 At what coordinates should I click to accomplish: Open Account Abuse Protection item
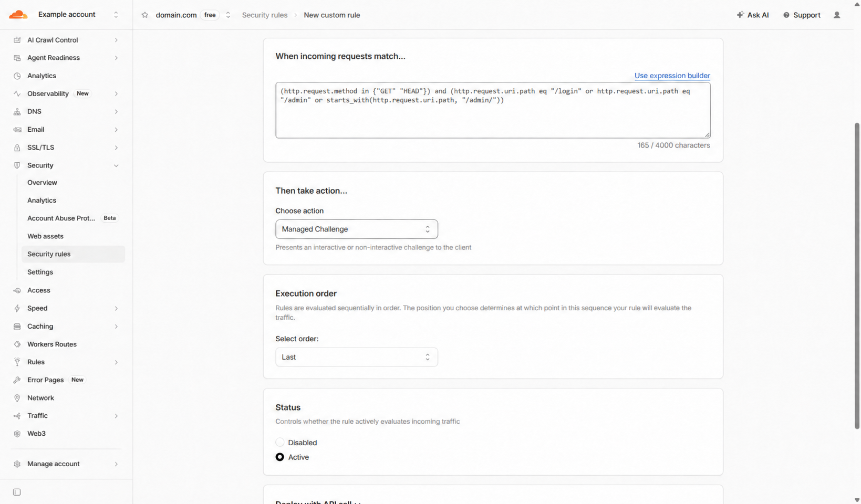(x=61, y=218)
